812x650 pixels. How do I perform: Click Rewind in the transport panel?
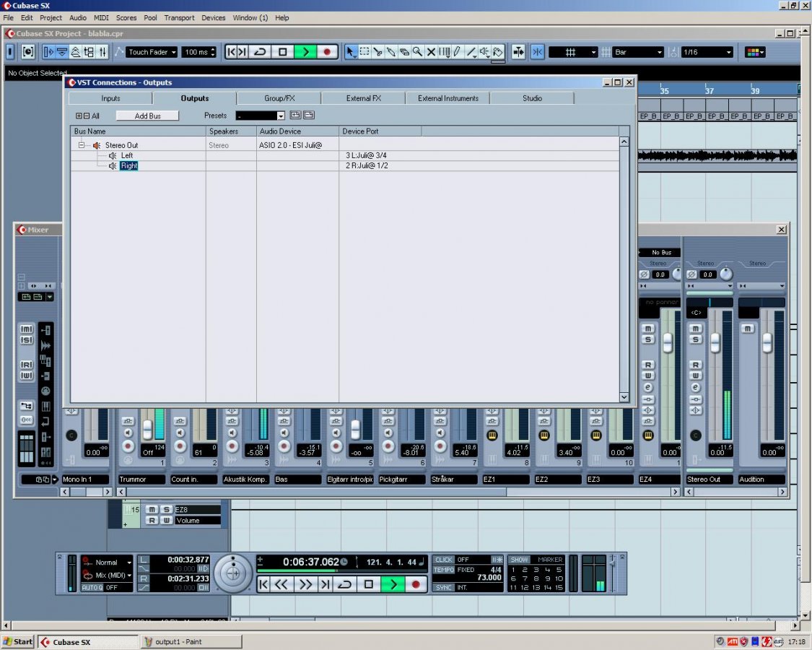[281, 585]
